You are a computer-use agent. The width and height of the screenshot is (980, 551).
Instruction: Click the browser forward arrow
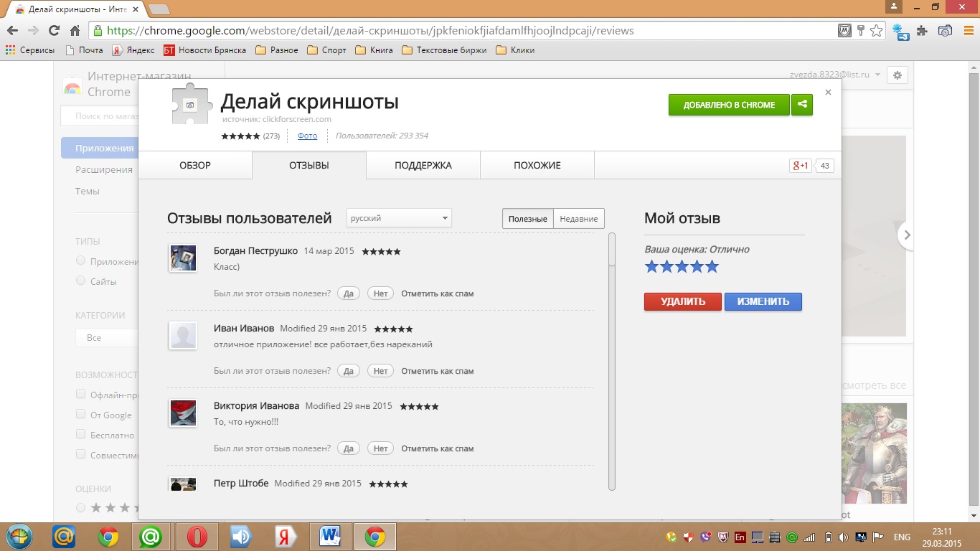click(x=33, y=31)
